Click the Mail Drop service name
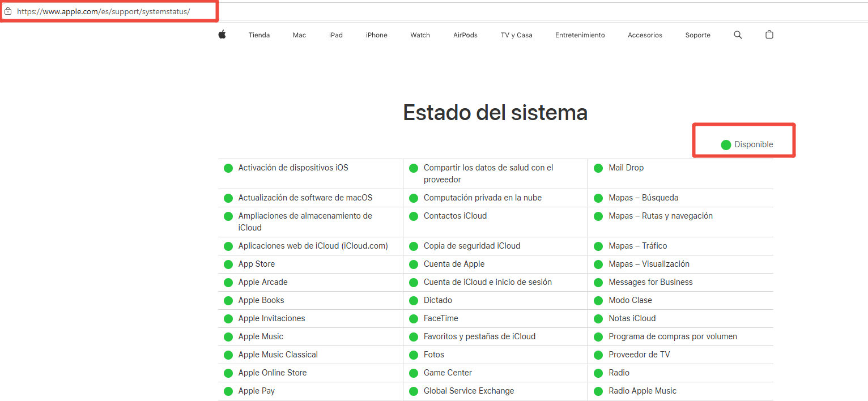Viewport: 868px width, 401px height. tap(626, 168)
